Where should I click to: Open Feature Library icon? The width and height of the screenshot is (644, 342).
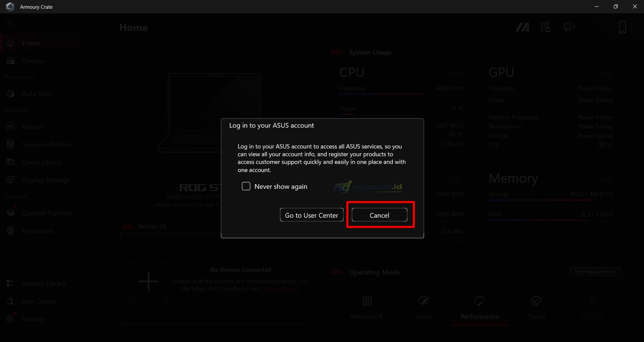(10, 284)
